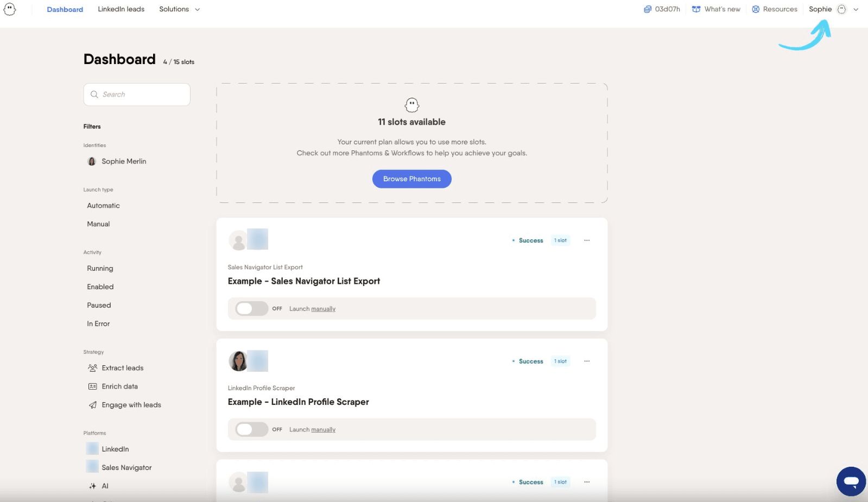Expand the account dropdown chevron
The width and height of the screenshot is (868, 502).
tap(856, 9)
